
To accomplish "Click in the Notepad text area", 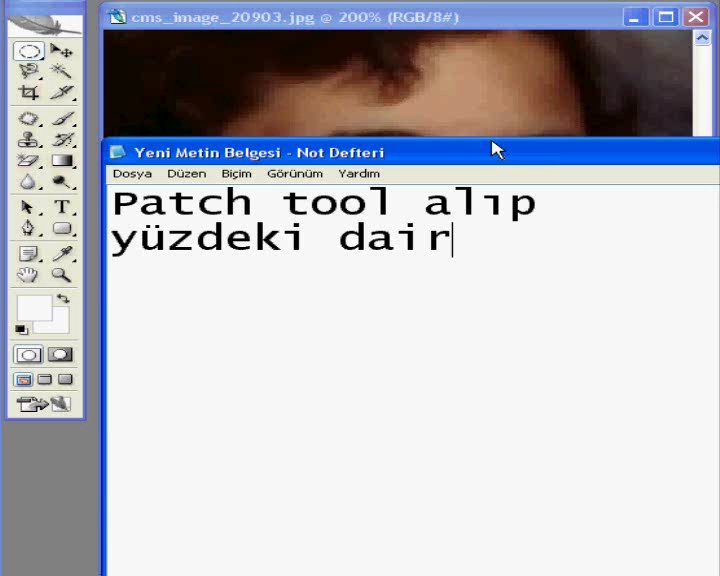I will pyautogui.click(x=412, y=380).
